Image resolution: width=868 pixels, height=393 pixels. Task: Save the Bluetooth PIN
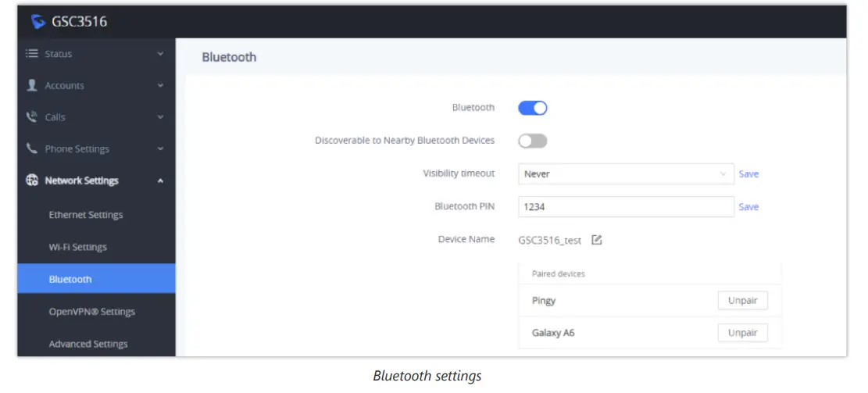pos(748,206)
